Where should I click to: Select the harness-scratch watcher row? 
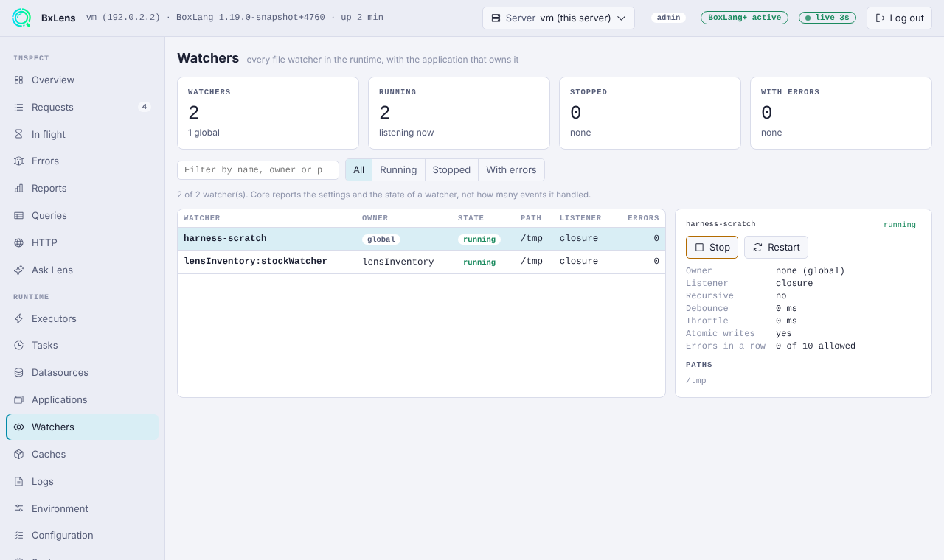pos(421,239)
